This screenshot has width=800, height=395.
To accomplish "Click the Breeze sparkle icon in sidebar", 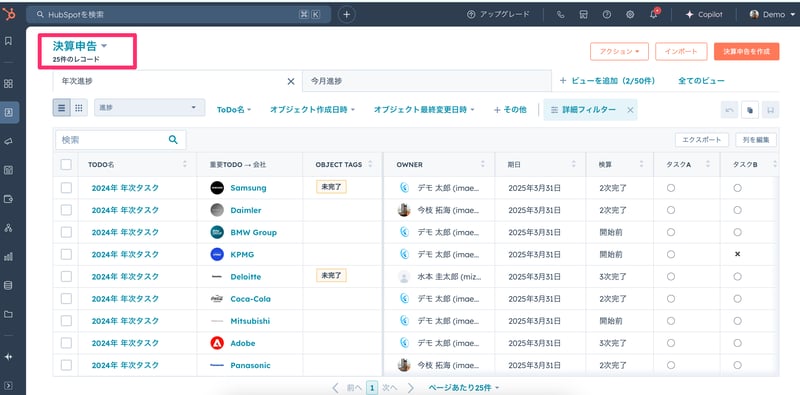I will [x=8, y=357].
